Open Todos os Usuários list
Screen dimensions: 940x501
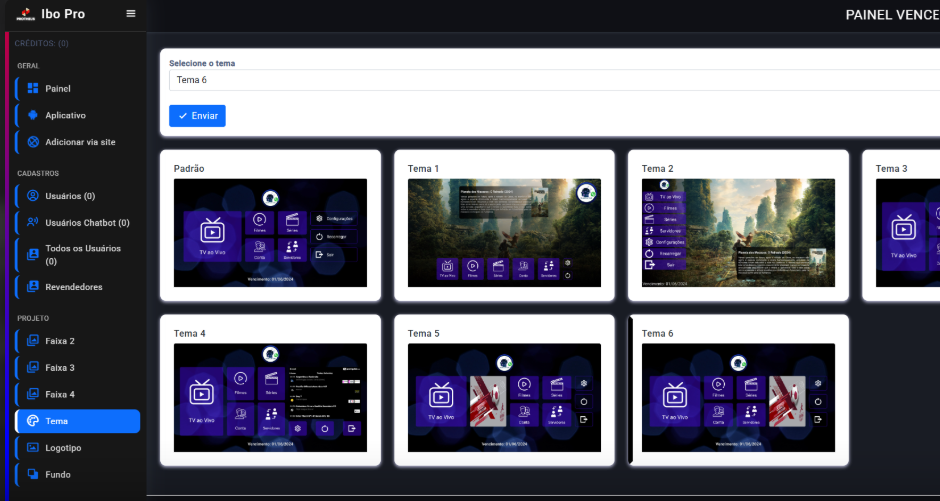pyautogui.click(x=82, y=254)
